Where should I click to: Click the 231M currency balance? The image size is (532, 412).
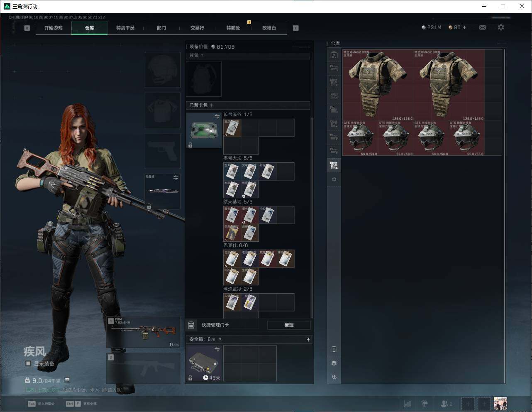click(431, 27)
